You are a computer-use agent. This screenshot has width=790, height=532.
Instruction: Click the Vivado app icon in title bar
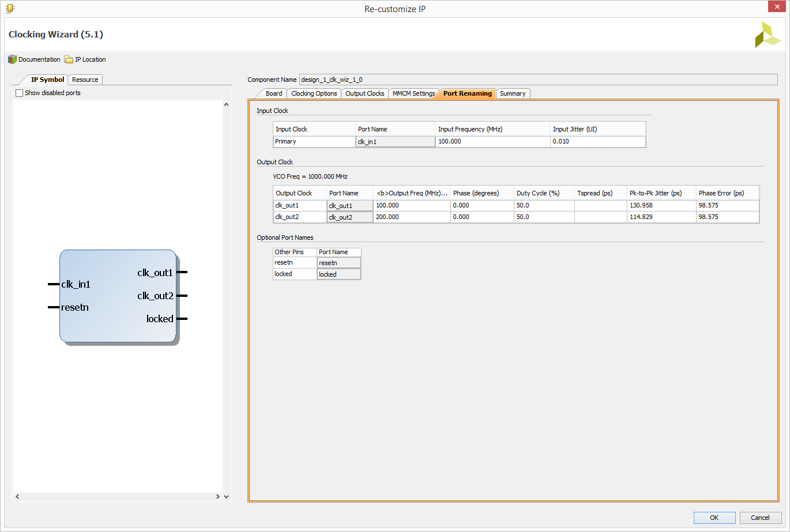(10, 8)
